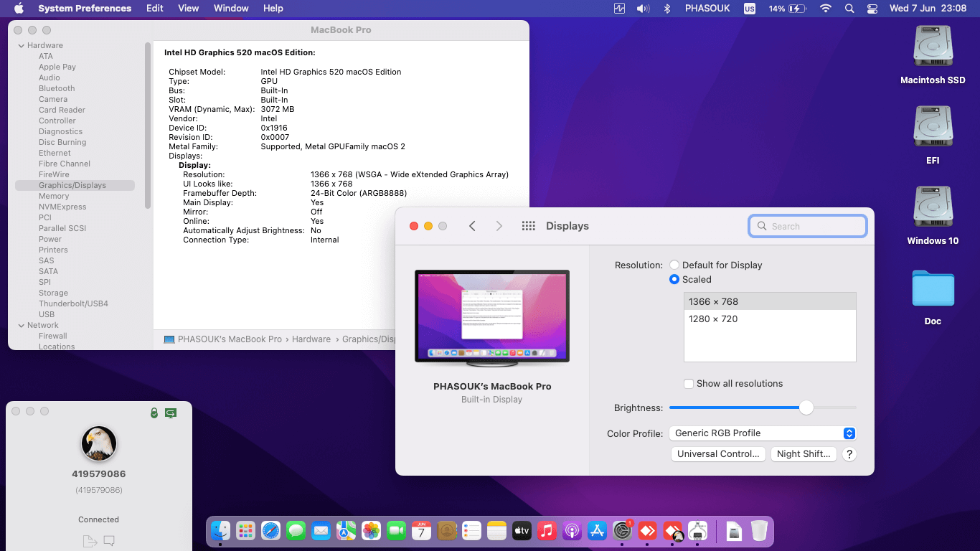The height and width of the screenshot is (551, 980).
Task: Open the App Store icon in Dock
Action: (597, 531)
